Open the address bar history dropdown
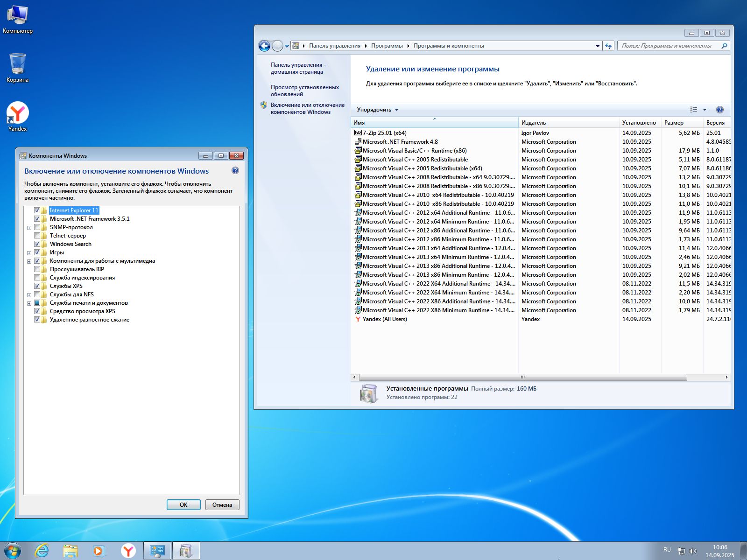This screenshot has width=747, height=560. pyautogui.click(x=598, y=46)
